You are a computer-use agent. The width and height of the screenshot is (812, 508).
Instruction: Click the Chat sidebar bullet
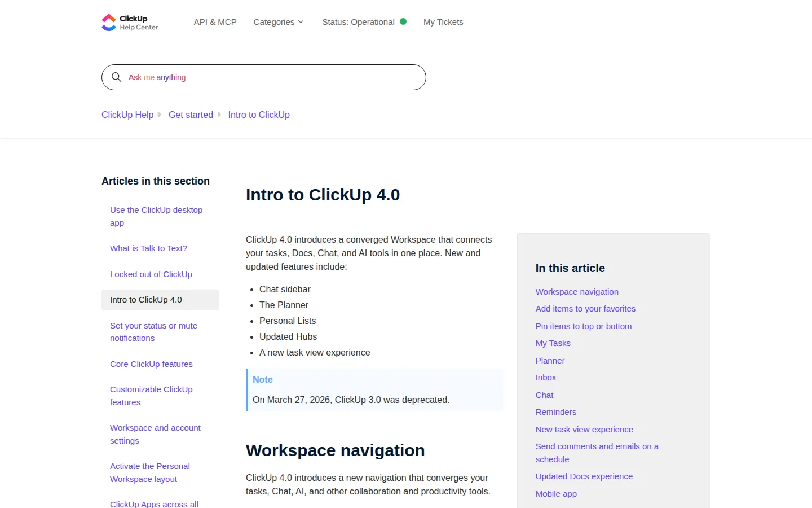click(x=285, y=290)
